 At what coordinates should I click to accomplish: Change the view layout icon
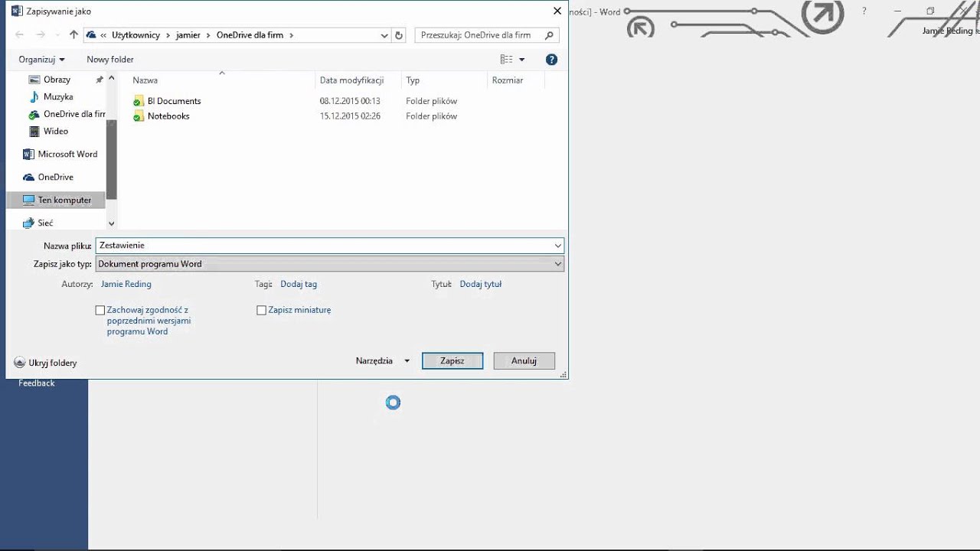tap(506, 60)
